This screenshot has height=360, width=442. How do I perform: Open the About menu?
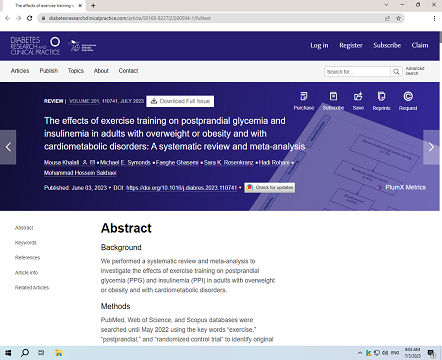[101, 71]
